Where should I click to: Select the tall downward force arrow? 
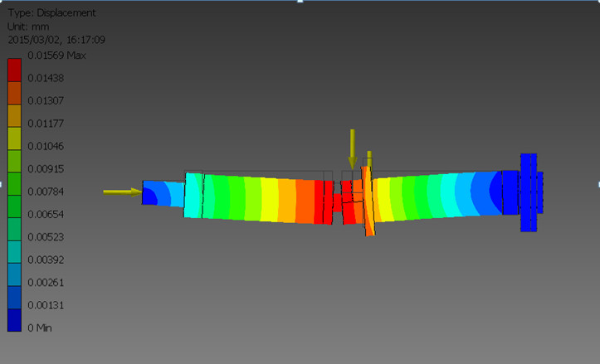pyautogui.click(x=353, y=149)
